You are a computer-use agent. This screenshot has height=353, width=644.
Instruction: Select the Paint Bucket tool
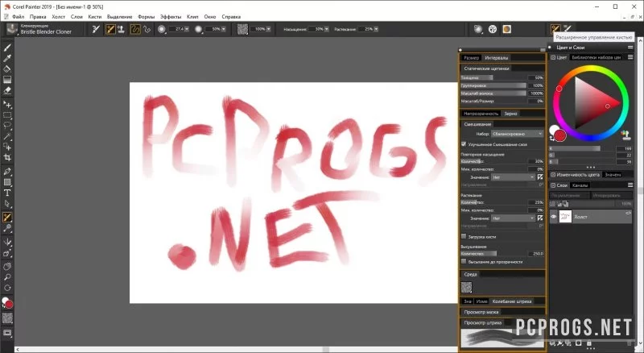coord(7,69)
